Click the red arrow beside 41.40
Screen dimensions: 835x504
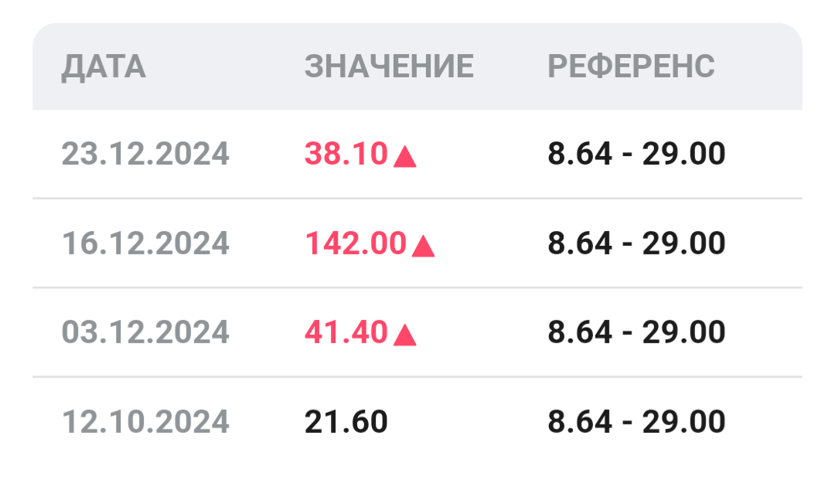[x=405, y=335]
